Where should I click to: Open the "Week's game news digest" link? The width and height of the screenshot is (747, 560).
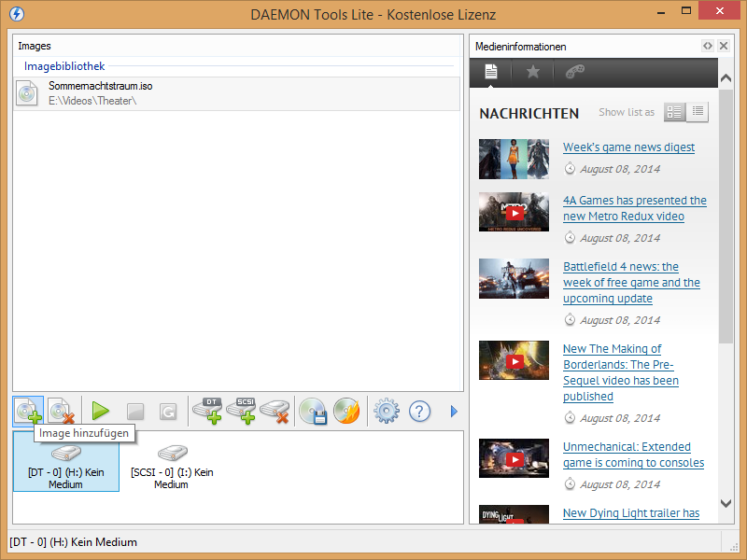[628, 147]
